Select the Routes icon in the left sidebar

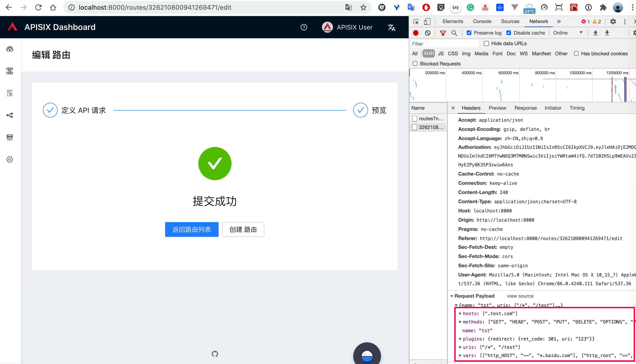[9, 71]
